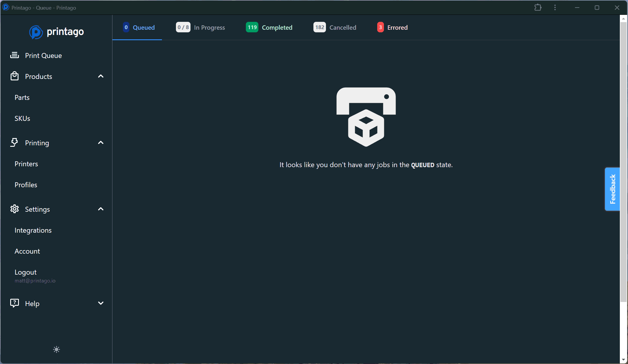Open the Feedback side button
The height and width of the screenshot is (364, 628).
click(x=612, y=189)
